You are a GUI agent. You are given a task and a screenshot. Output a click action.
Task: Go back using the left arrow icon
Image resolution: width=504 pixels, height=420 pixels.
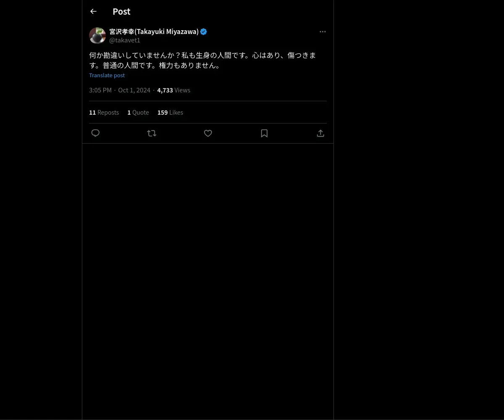93,11
